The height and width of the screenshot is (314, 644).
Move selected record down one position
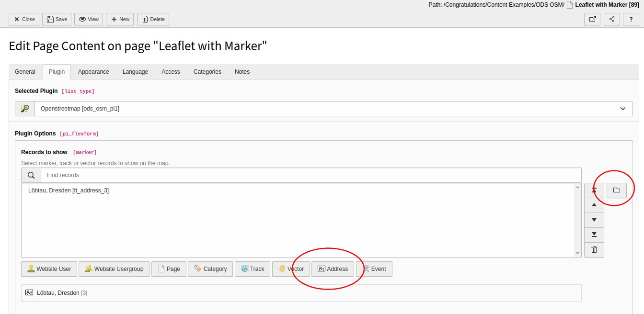coord(594,220)
